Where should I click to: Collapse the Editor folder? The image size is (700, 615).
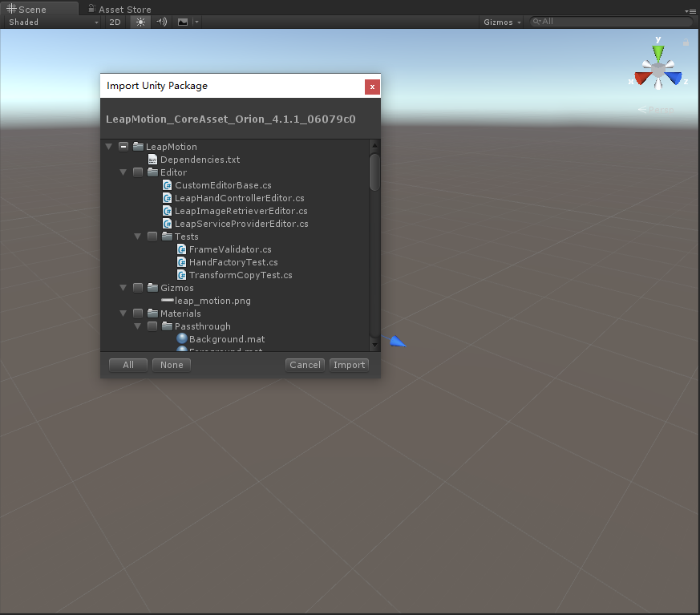point(123,172)
